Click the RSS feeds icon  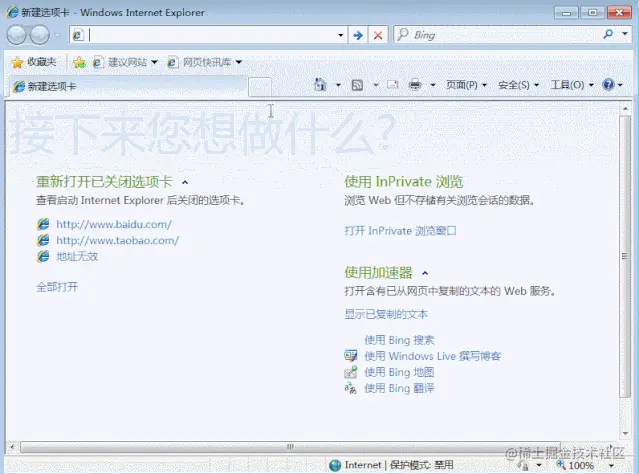click(x=357, y=85)
